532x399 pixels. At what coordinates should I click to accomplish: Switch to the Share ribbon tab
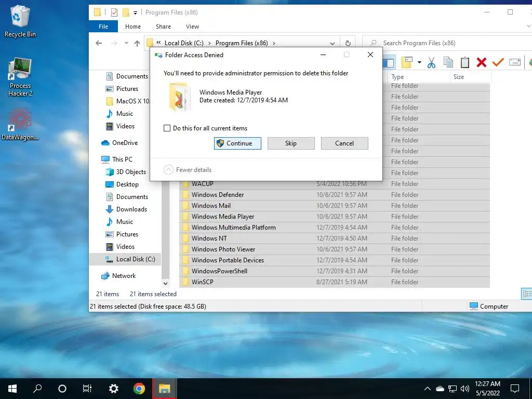[163, 26]
